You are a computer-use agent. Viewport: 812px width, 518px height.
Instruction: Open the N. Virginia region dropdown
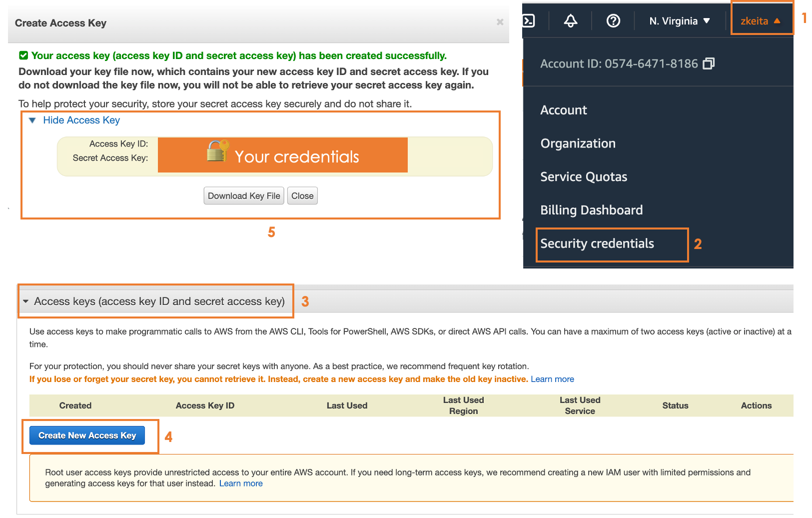(x=680, y=21)
